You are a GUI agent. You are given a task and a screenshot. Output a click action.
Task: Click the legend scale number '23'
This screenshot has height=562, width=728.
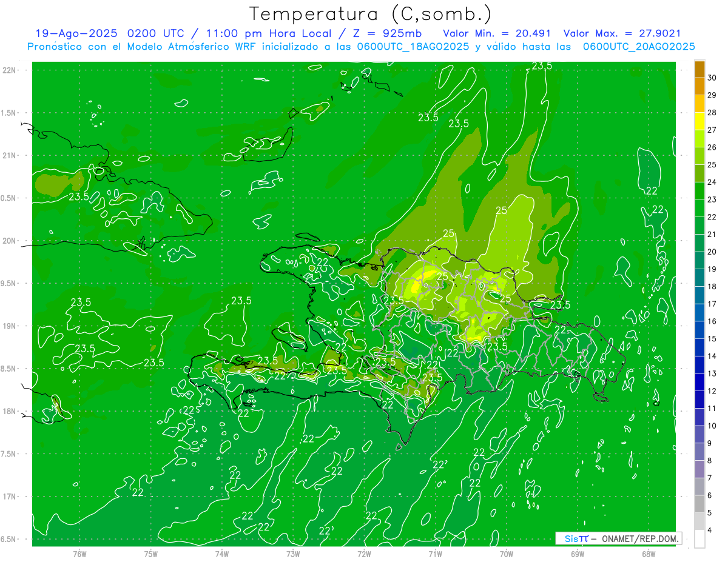[x=712, y=199]
